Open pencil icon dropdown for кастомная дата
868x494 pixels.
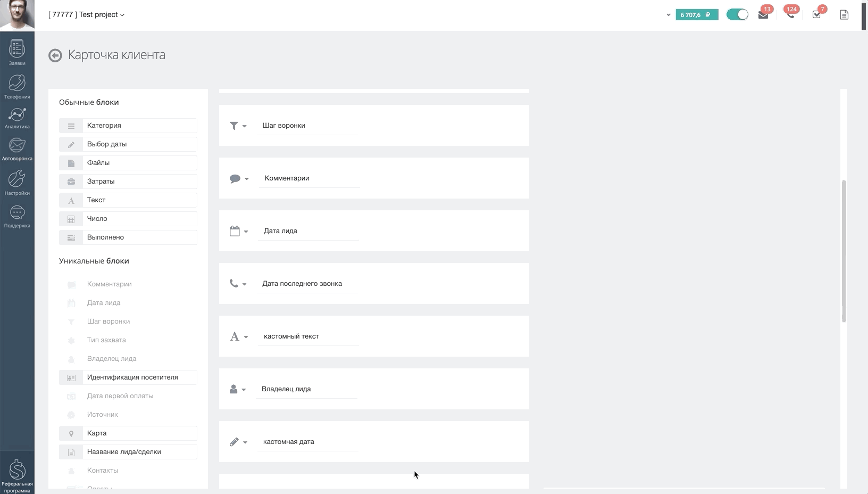pos(238,442)
